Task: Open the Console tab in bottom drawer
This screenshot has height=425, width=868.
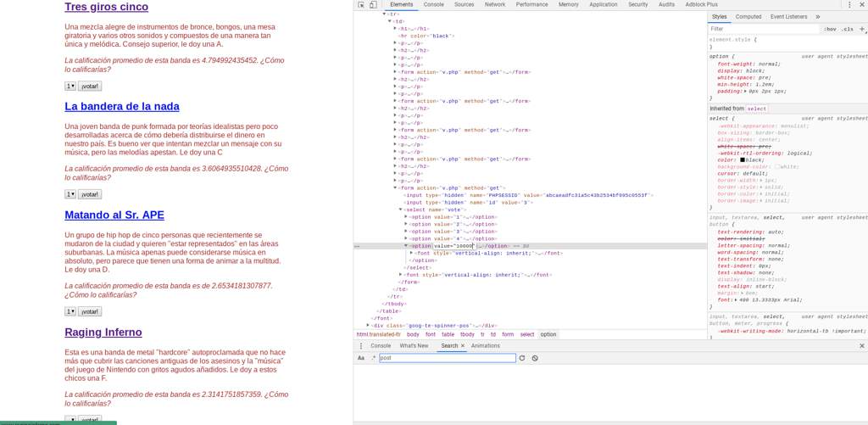Action: point(381,346)
